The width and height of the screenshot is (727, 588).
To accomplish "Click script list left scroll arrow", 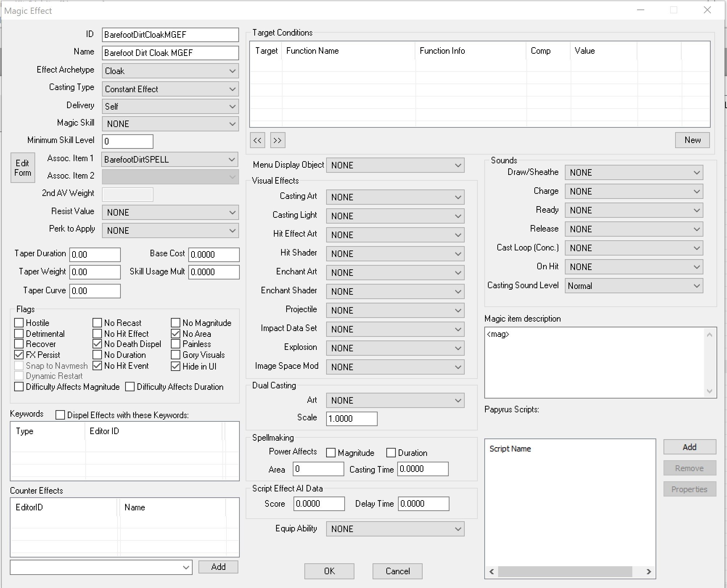I will coord(492,572).
